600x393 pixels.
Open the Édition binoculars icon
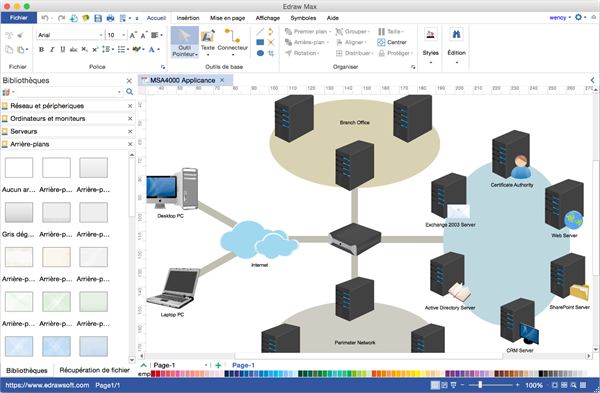(x=456, y=34)
